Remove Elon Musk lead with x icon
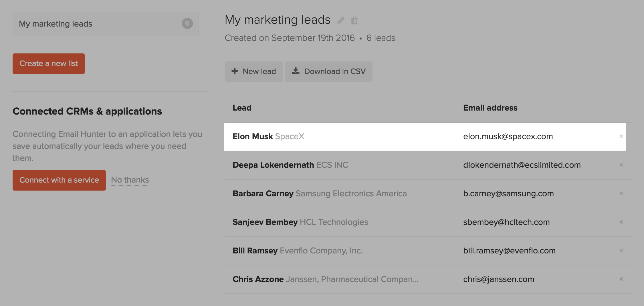 point(621,136)
